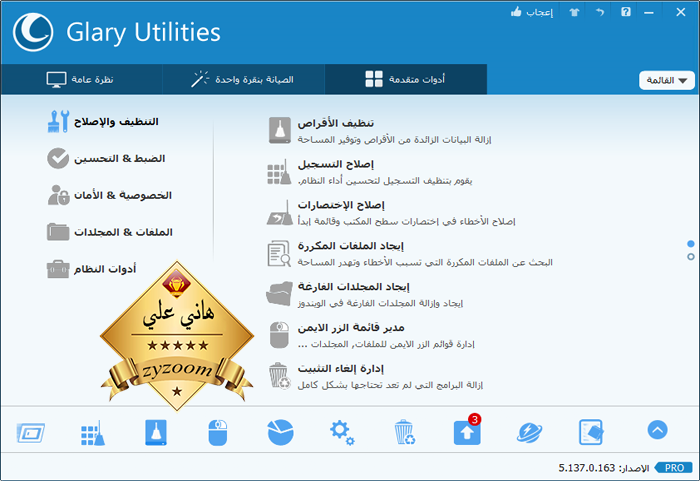The image size is (700, 481).
Task: Click the registry grid broom icon in list
Action: click(279, 172)
